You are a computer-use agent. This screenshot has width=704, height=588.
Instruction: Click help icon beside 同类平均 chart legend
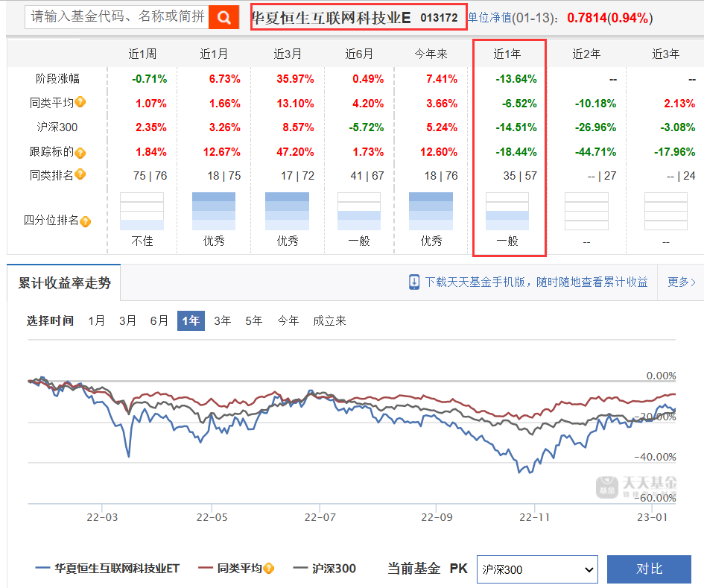pos(268,569)
